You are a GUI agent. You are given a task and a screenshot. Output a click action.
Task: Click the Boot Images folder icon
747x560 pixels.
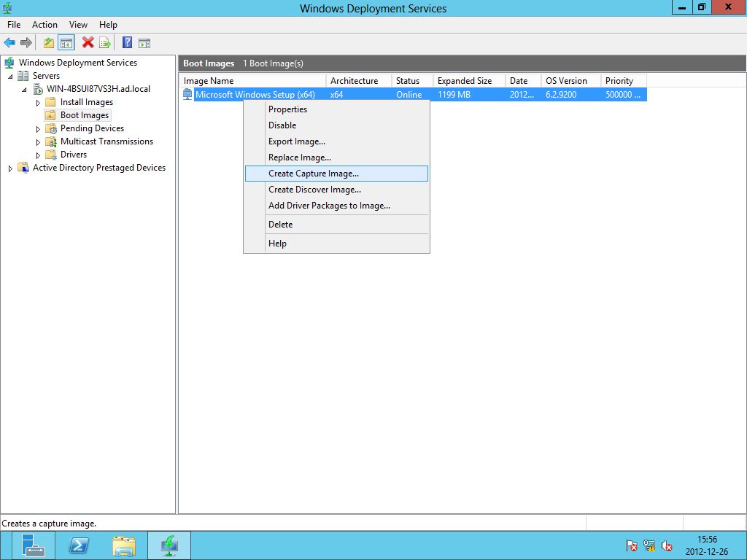(50, 115)
